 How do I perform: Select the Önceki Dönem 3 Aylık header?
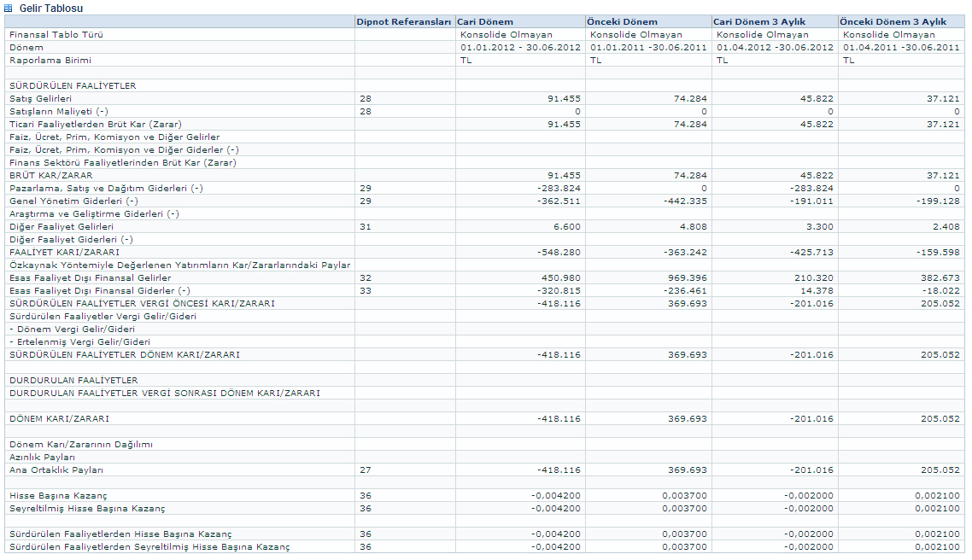point(893,21)
